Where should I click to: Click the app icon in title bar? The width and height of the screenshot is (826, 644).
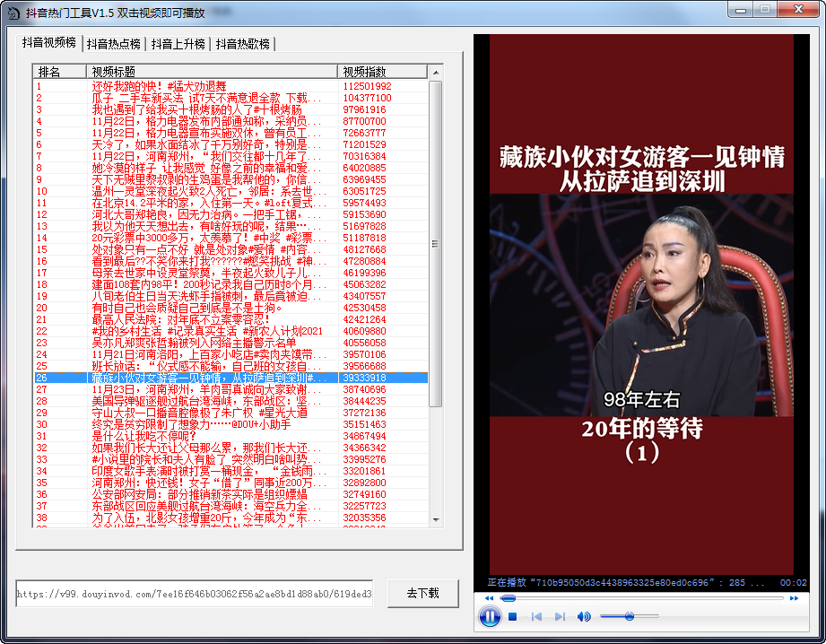tap(13, 13)
